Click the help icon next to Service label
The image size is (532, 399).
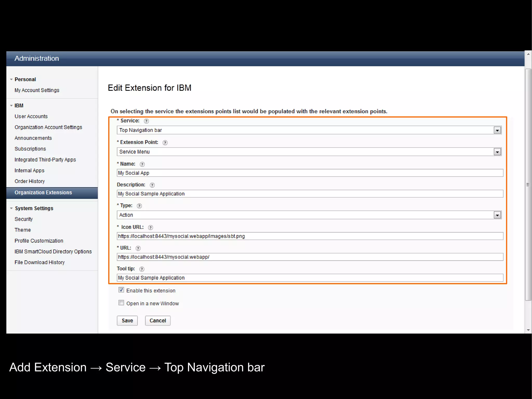[x=146, y=121]
